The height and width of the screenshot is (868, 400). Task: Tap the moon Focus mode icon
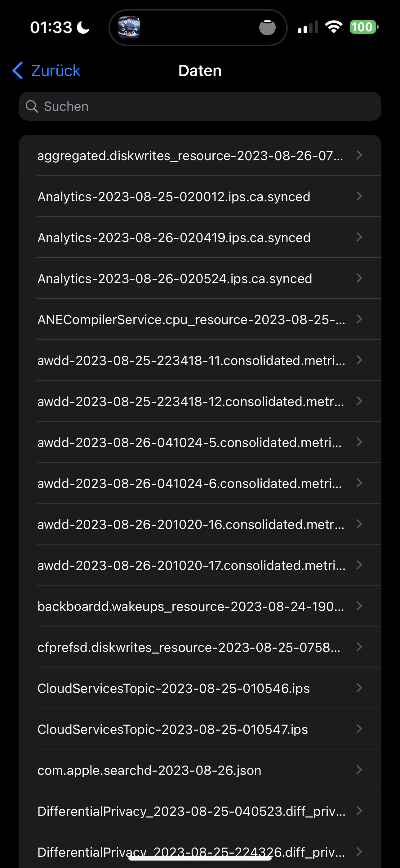[83, 28]
